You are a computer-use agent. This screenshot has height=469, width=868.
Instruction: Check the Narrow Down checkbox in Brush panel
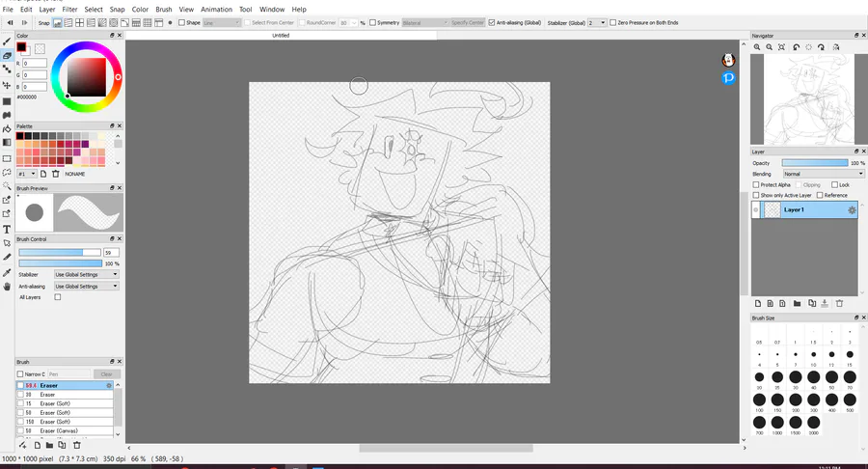20,374
